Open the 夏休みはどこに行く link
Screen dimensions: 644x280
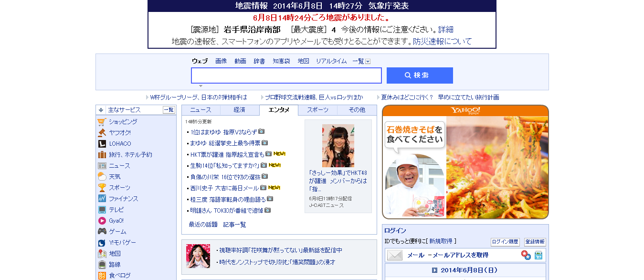coord(440,97)
